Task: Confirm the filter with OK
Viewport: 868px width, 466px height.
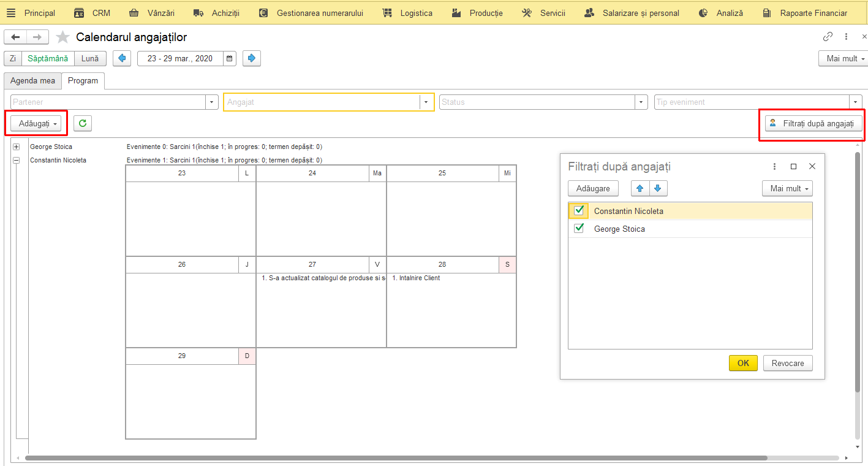Action: point(743,363)
